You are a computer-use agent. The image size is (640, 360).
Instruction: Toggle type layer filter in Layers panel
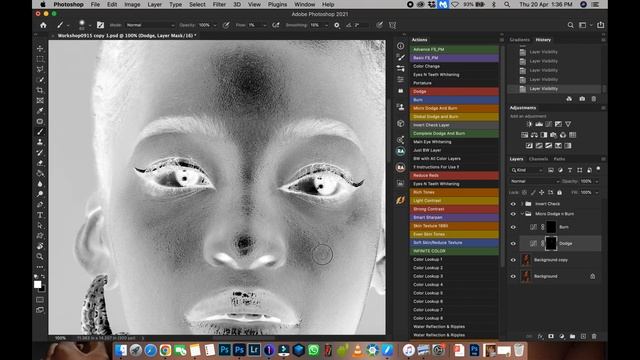tap(570, 170)
